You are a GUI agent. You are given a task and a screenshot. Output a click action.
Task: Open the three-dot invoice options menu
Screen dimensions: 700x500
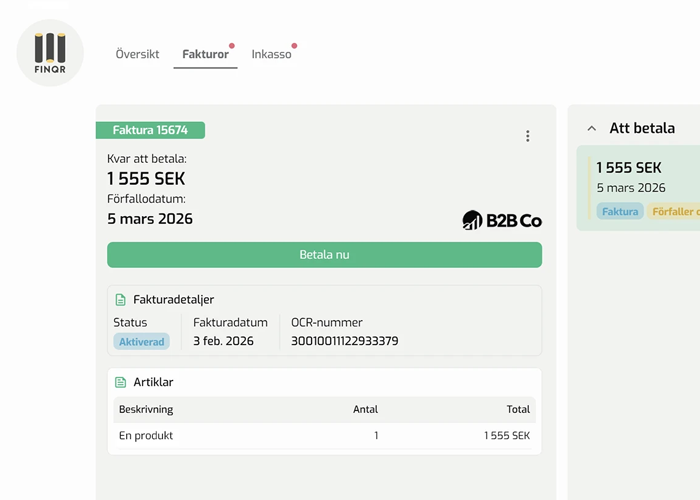click(528, 136)
